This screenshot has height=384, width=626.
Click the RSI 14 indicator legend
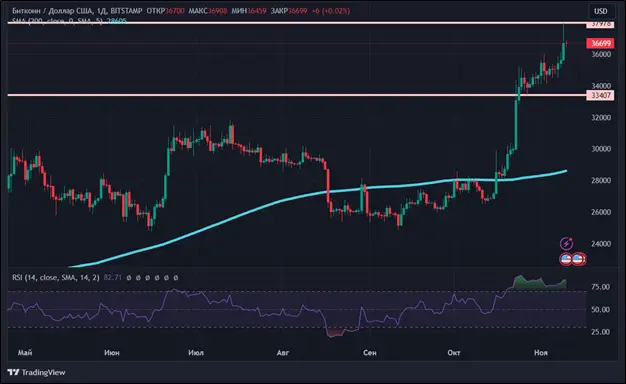coord(55,277)
